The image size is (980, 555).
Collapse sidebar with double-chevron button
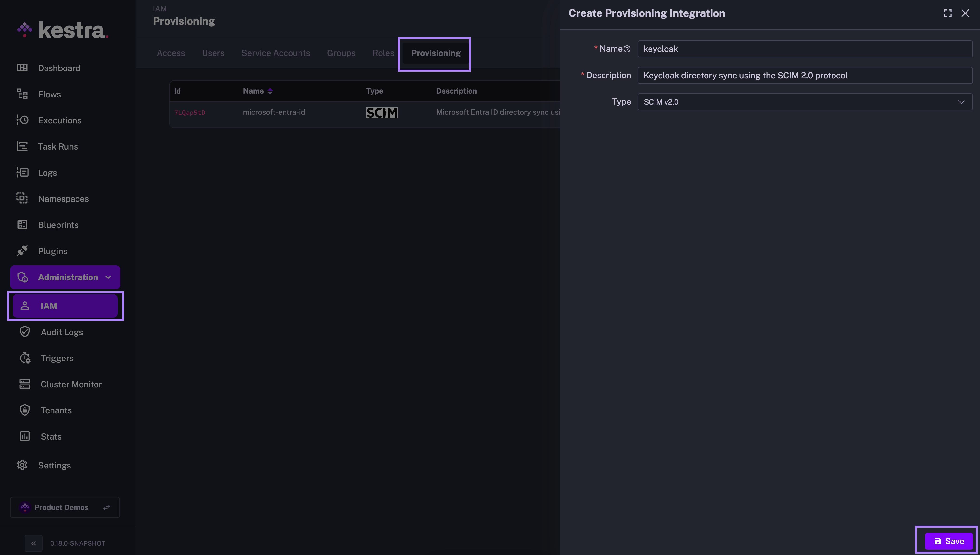pyautogui.click(x=33, y=543)
